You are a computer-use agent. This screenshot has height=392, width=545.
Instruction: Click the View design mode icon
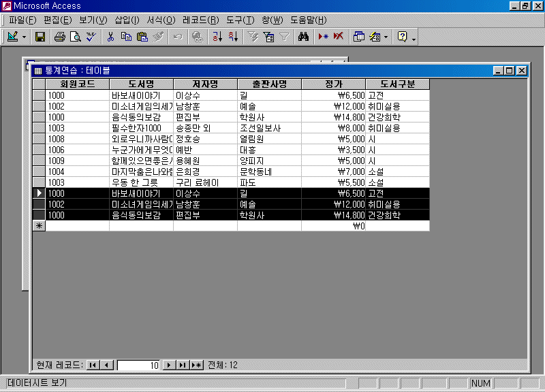13,37
